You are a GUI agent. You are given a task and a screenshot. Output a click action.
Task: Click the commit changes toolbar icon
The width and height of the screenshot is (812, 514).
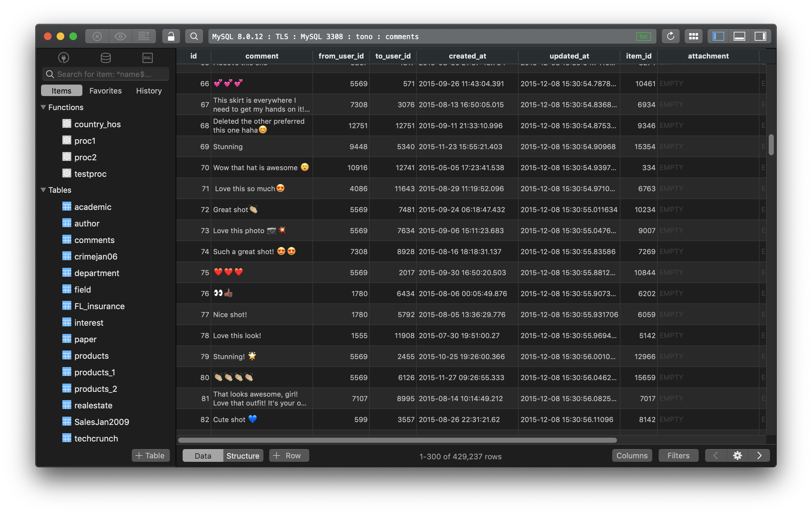pos(143,36)
